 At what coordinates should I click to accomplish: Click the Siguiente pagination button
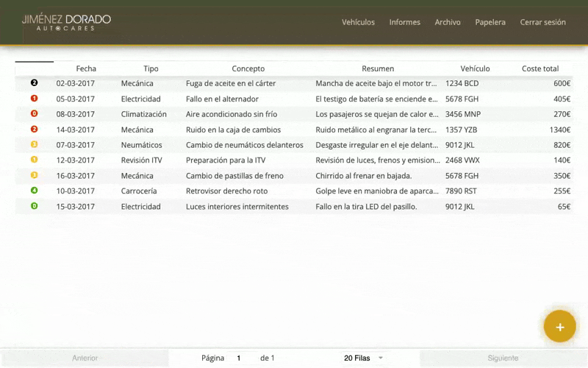pyautogui.click(x=503, y=358)
